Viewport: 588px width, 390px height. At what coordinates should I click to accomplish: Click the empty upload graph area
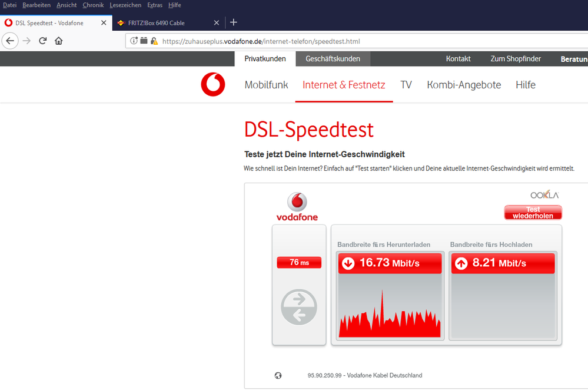[x=503, y=306]
